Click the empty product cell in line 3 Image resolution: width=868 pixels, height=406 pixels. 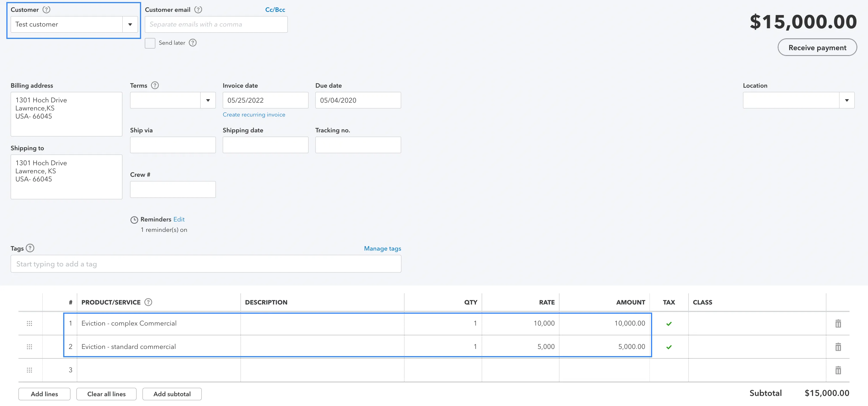pos(159,370)
